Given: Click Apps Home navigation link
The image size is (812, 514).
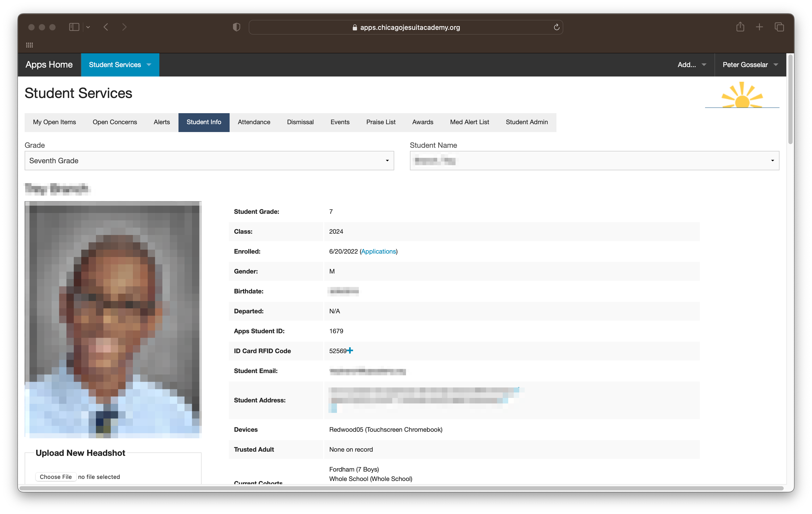Looking at the screenshot, I should 49,64.
